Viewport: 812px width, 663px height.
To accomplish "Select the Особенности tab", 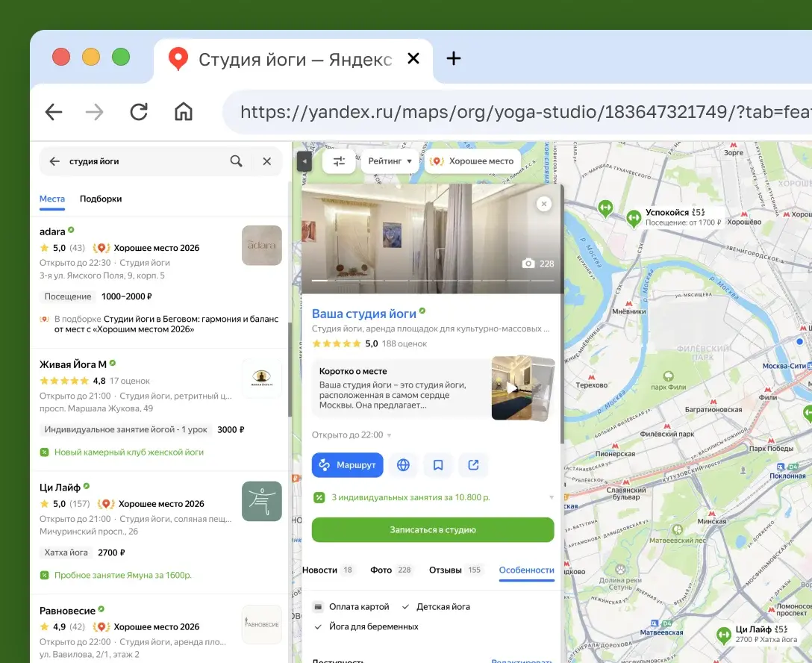I will [527, 570].
